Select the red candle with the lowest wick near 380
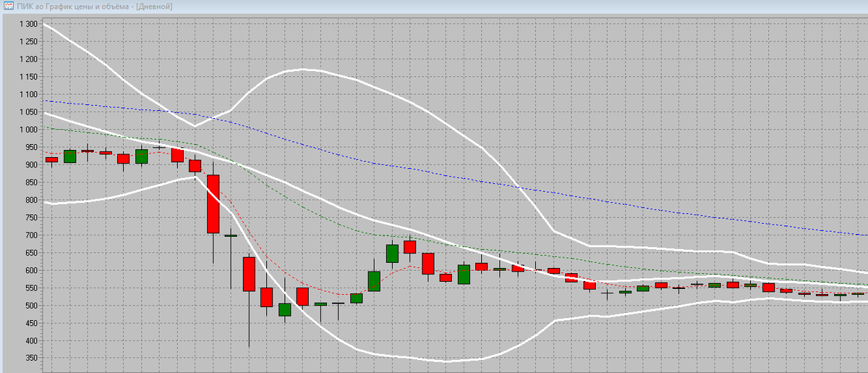Image resolution: width=868 pixels, height=373 pixels. [x=249, y=274]
